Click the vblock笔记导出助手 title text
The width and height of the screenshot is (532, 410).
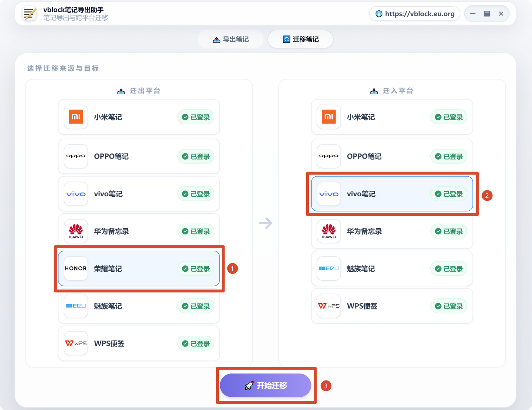pos(73,10)
